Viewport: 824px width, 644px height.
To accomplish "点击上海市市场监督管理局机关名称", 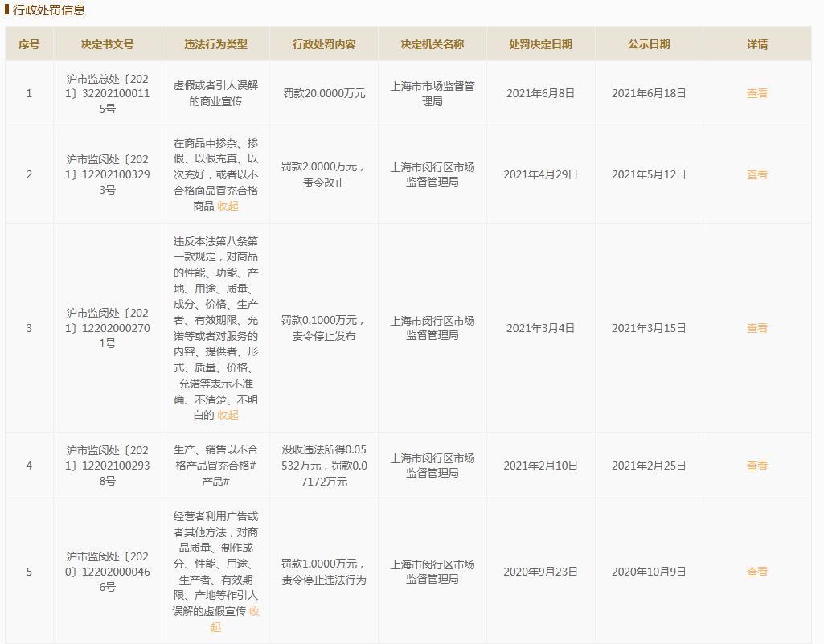I will click(x=432, y=93).
